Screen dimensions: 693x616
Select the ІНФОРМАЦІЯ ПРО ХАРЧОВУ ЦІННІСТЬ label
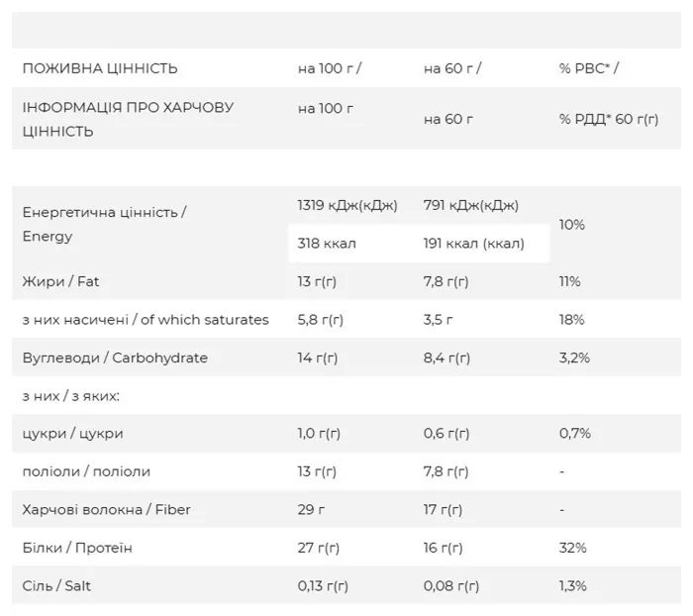click(x=128, y=119)
